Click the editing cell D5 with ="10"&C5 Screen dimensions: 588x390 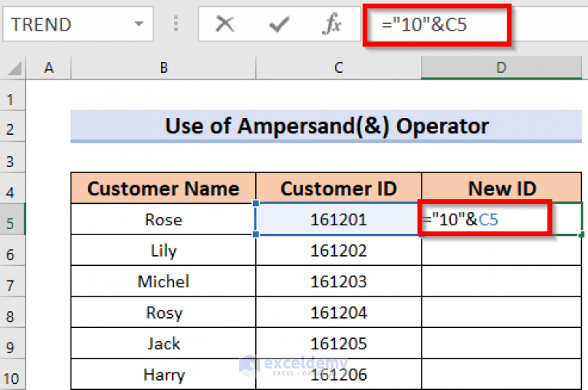501,220
